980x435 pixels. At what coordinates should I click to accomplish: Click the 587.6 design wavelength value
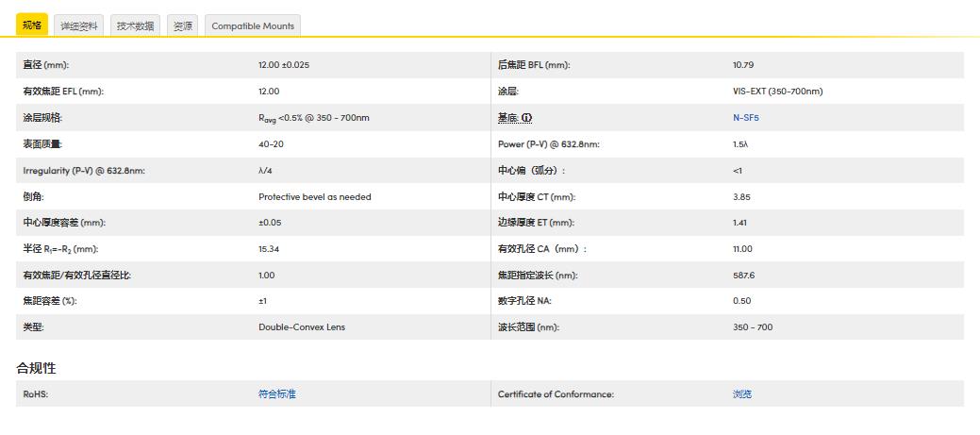743,276
